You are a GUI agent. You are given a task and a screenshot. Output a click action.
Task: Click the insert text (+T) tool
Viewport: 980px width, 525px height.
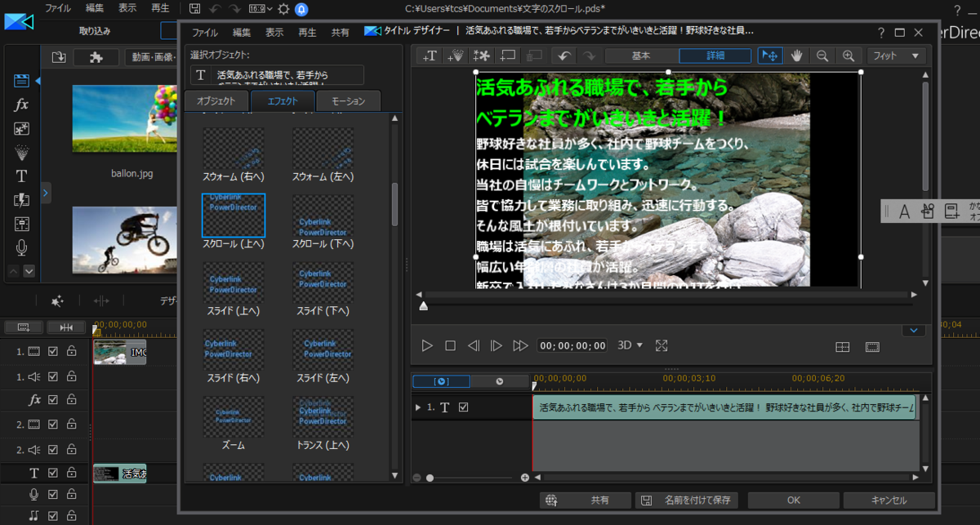tap(430, 56)
